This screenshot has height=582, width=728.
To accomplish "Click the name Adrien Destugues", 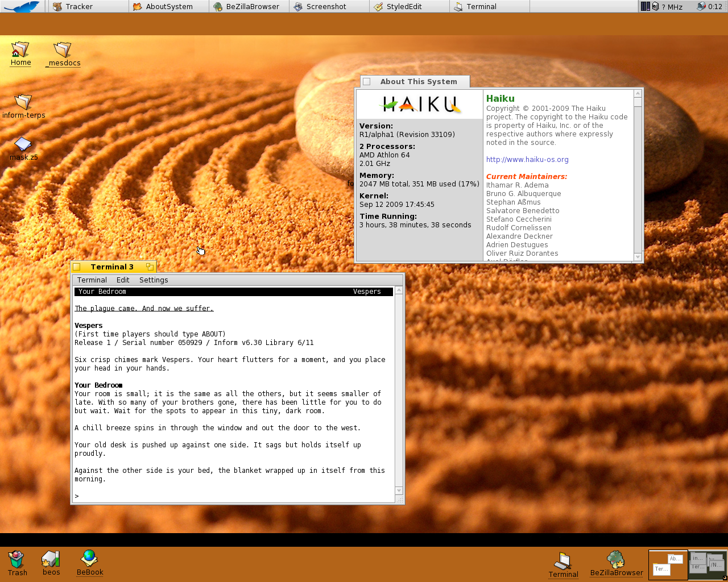I will point(517,245).
